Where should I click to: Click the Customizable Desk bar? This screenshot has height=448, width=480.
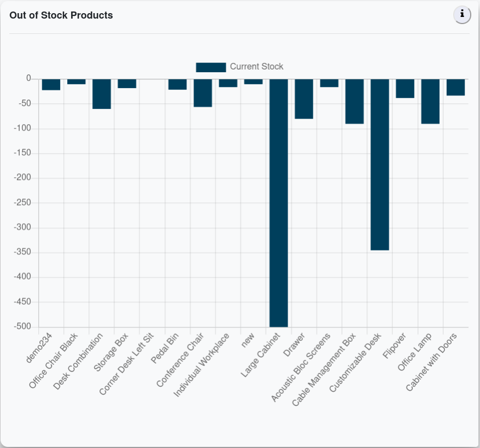tap(380, 164)
